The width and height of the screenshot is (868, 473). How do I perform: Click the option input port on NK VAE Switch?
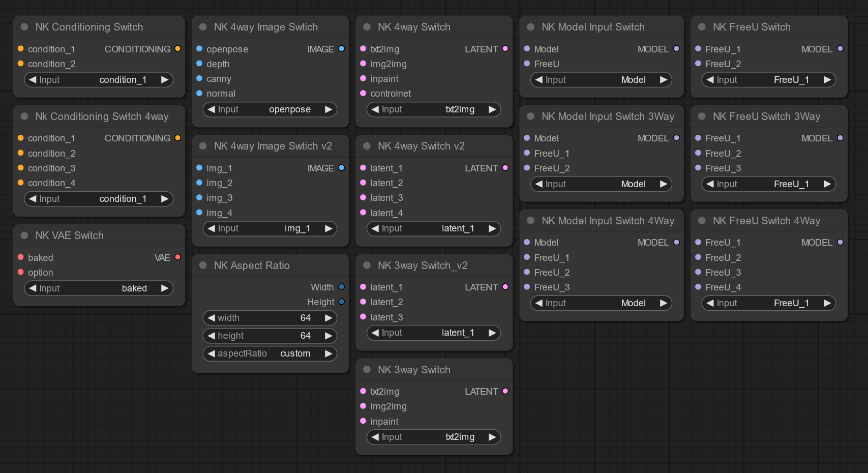(21, 272)
